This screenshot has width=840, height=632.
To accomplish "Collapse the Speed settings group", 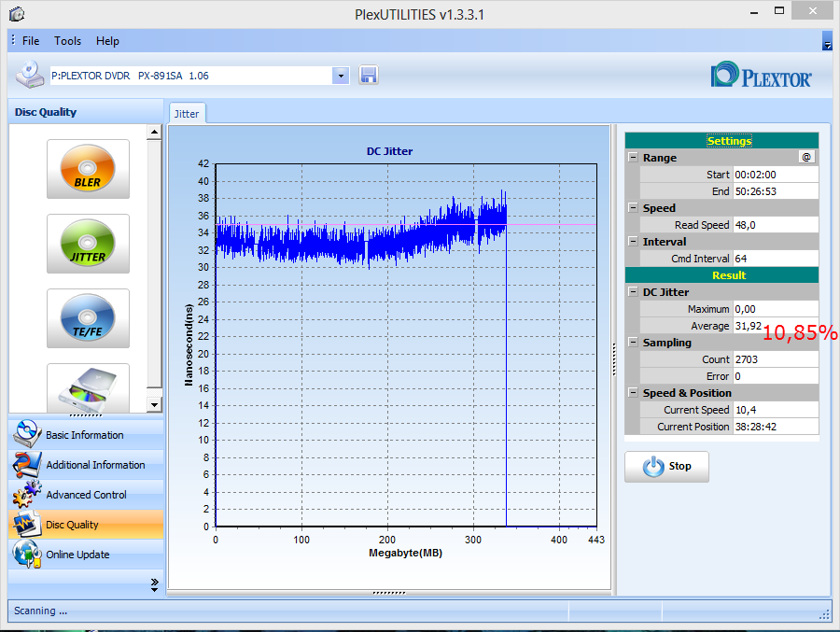I will (x=633, y=208).
